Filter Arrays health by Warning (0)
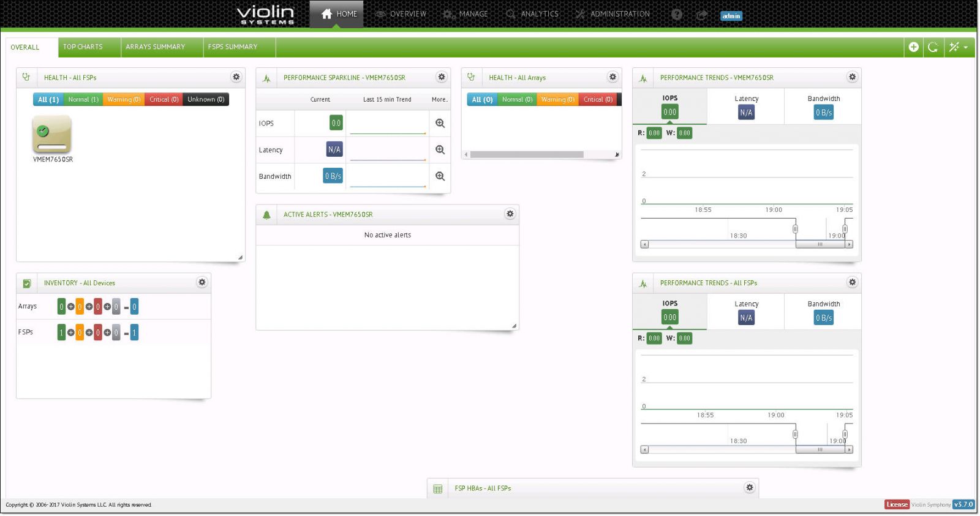The image size is (980, 516). pos(558,99)
